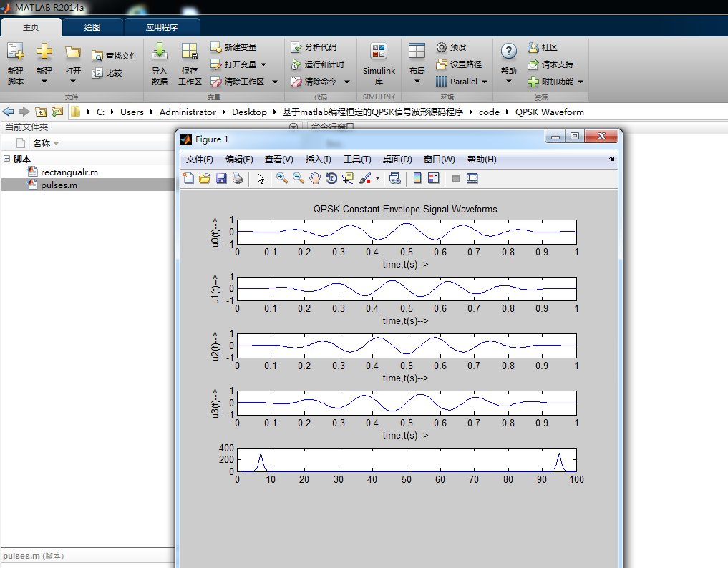Screen dimensions: 728x568
Task: Click Analyze Code (分析代码) button
Action: click(314, 47)
